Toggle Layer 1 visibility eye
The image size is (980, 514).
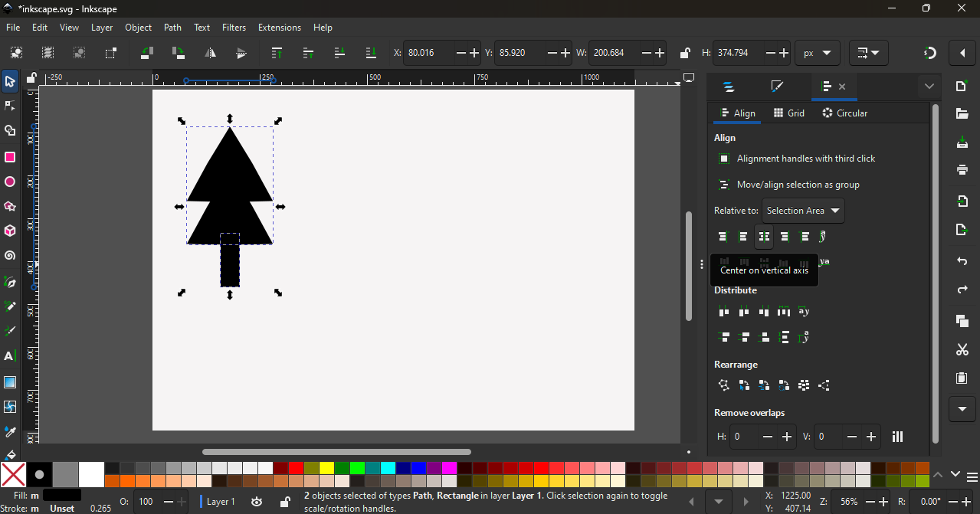257,502
